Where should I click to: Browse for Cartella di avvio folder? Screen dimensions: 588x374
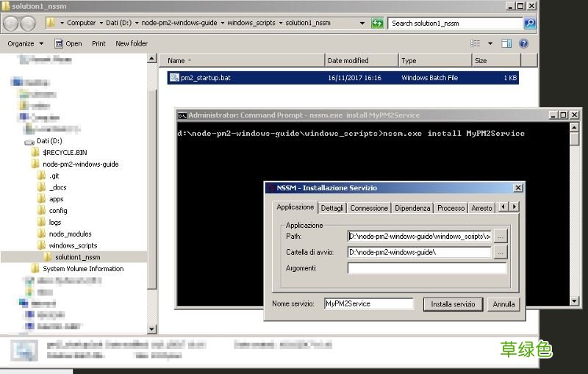coord(501,252)
